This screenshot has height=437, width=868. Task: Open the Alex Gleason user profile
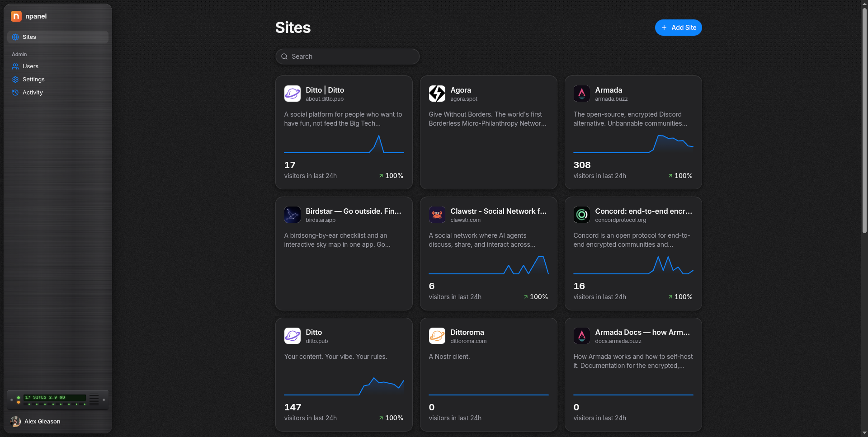(x=58, y=422)
